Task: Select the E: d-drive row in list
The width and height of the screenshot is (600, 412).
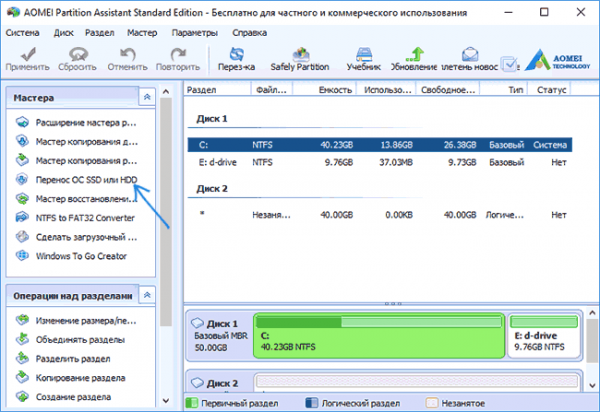Action: pyautogui.click(x=380, y=163)
